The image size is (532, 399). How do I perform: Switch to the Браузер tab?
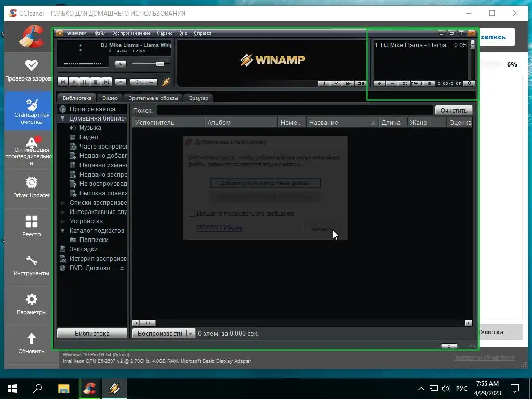[198, 98]
